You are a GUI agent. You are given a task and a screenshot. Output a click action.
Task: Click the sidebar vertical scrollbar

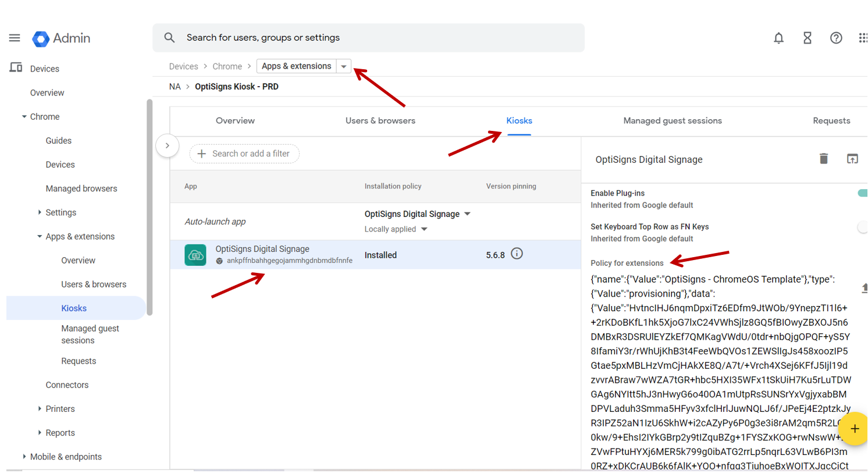click(150, 207)
